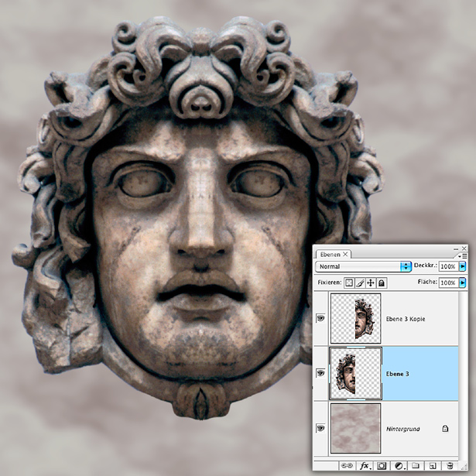This screenshot has width=476, height=476.
Task: Enable lock image pixels brush option
Action: [x=360, y=283]
